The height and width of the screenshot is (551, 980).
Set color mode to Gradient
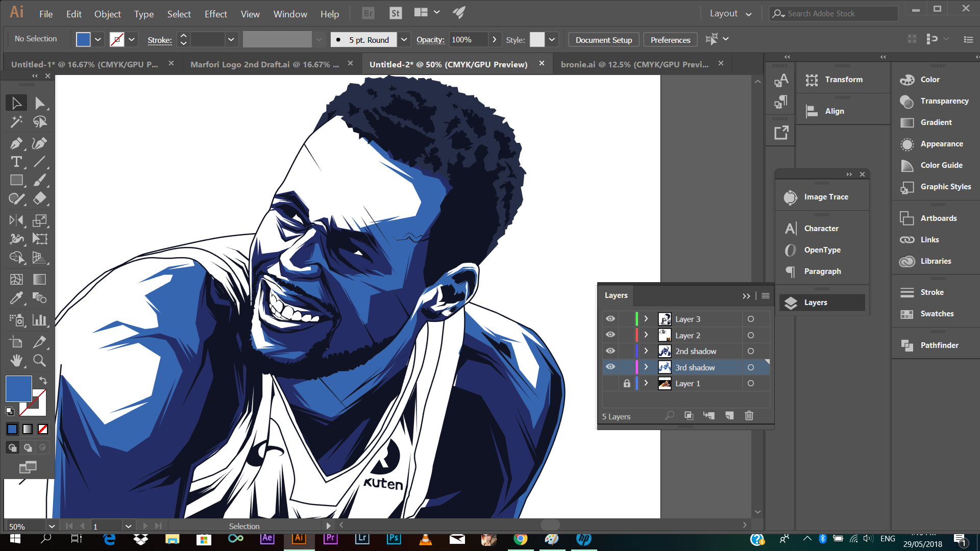point(28,429)
